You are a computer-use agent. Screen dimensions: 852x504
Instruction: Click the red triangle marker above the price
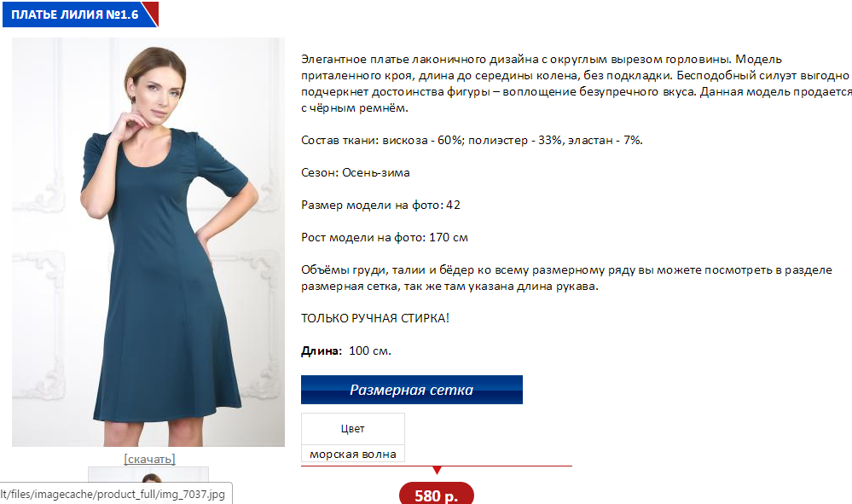pyautogui.click(x=437, y=471)
